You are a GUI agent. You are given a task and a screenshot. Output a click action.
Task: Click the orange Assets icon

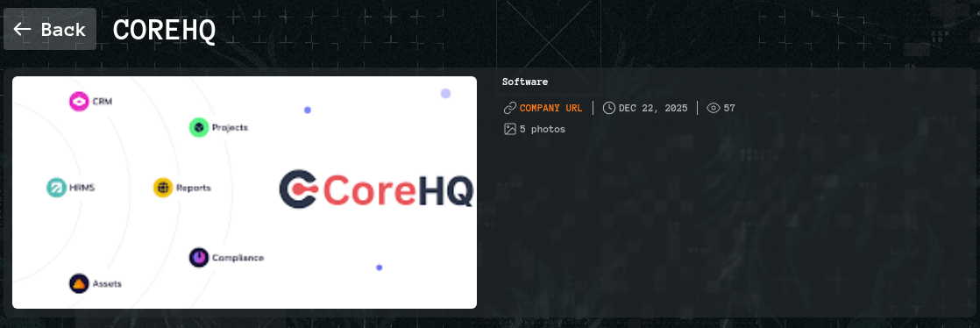click(79, 283)
